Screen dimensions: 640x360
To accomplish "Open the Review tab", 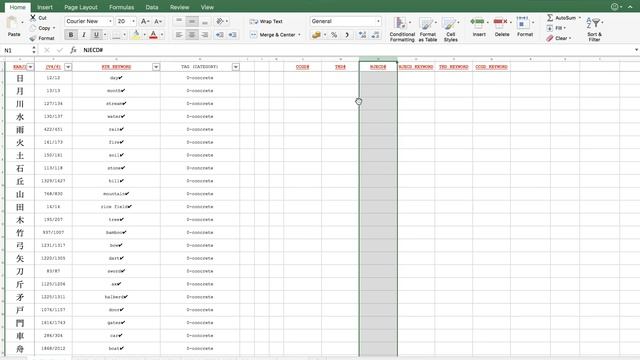I will (179, 7).
